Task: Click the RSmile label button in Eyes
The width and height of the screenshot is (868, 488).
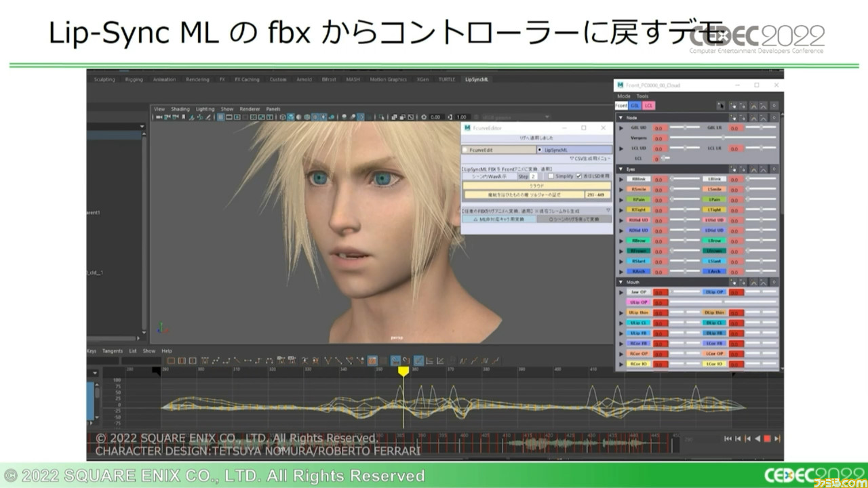Action: pos(638,189)
